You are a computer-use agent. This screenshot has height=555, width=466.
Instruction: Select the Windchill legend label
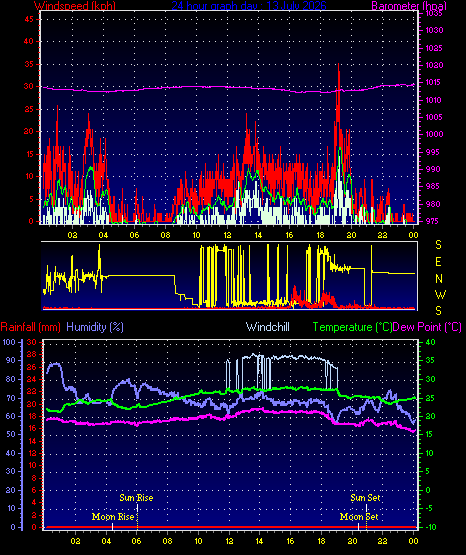click(267, 327)
